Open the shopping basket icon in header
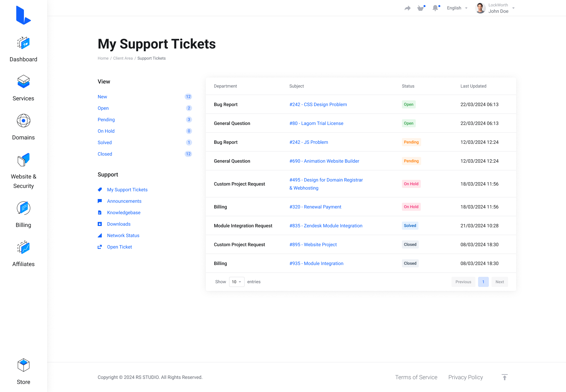The image size is (566, 392). coord(421,8)
